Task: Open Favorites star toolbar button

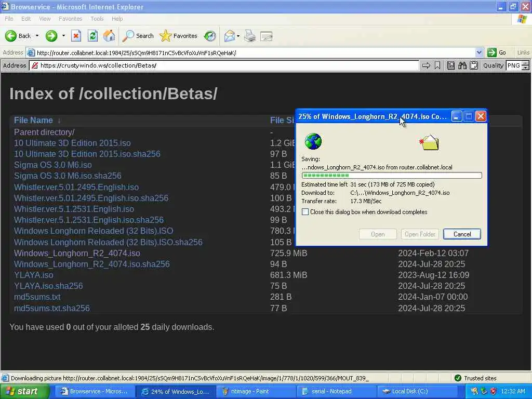Action: (179, 36)
